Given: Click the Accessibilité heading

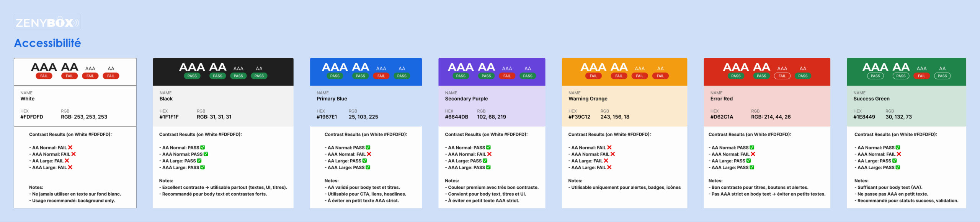Looking at the screenshot, I should coord(47,43).
